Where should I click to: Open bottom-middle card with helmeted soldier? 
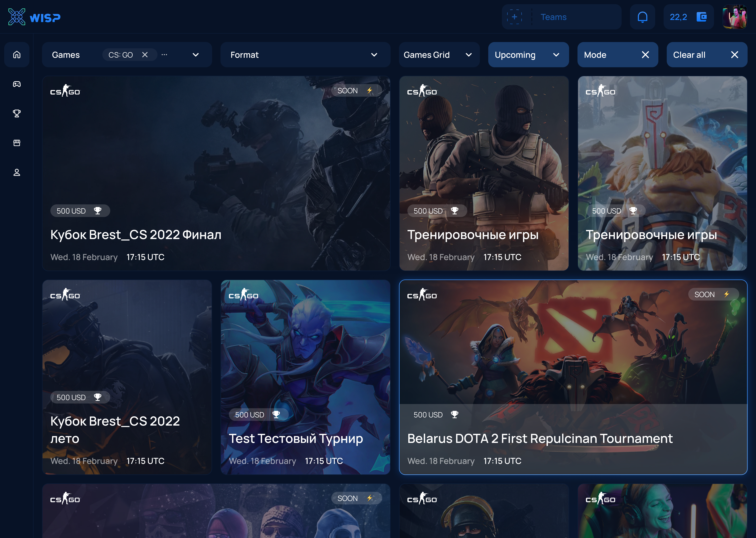pos(484,511)
